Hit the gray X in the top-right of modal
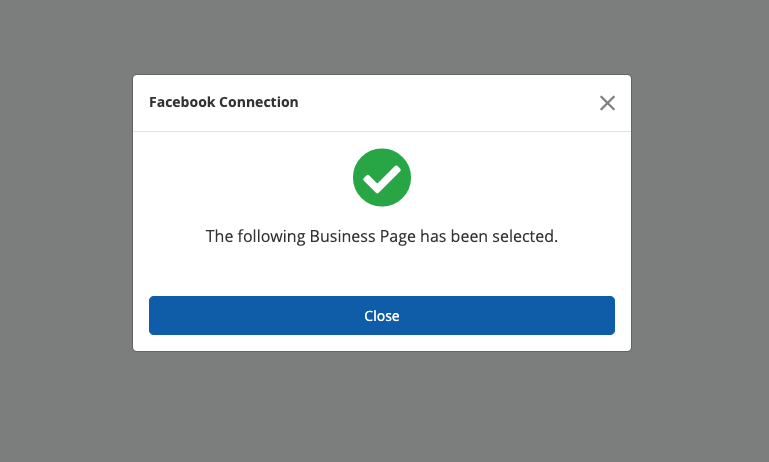 (x=607, y=103)
